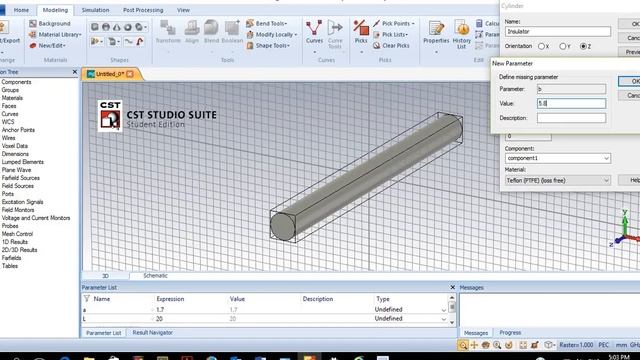Click the magnifier dynamic zoom icon
Screen dimensions: 640x360
point(497,345)
